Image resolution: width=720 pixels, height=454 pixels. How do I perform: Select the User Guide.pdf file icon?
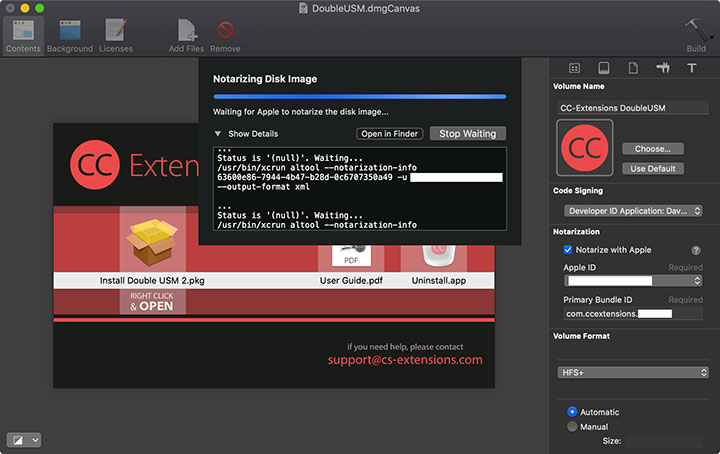tap(351, 256)
